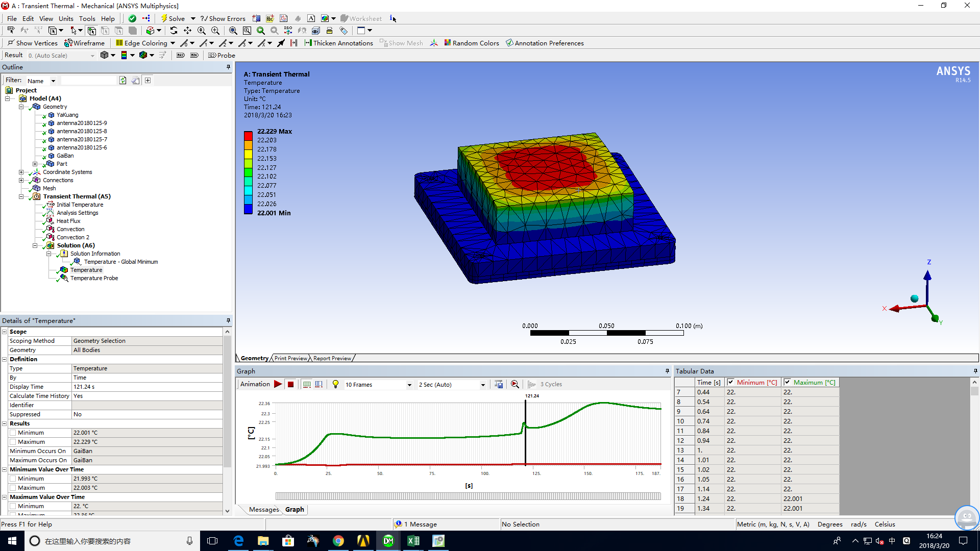Open the Units menu
980x551 pixels.
click(x=66, y=18)
